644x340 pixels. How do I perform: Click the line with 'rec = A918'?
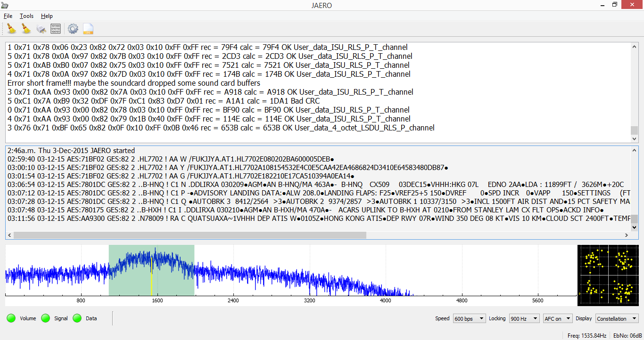point(210,92)
